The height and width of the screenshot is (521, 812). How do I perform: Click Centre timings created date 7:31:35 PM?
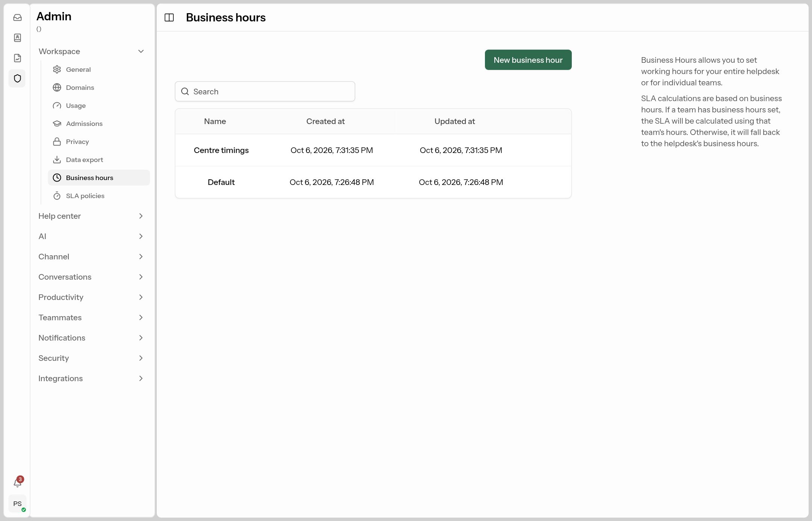click(x=332, y=150)
